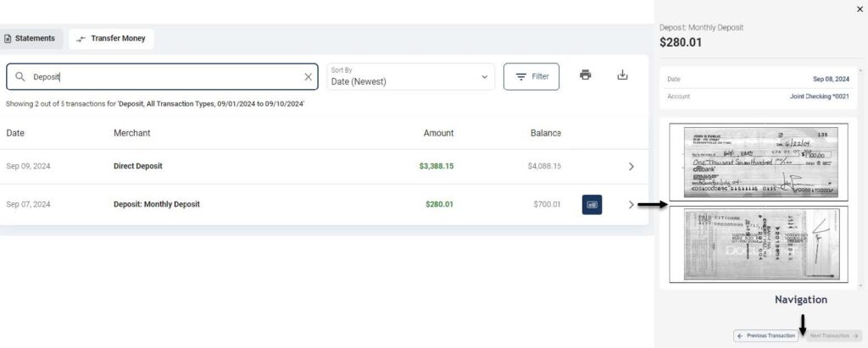Click the Next Transaction button
Image resolution: width=868 pixels, height=348 pixels.
pos(834,336)
